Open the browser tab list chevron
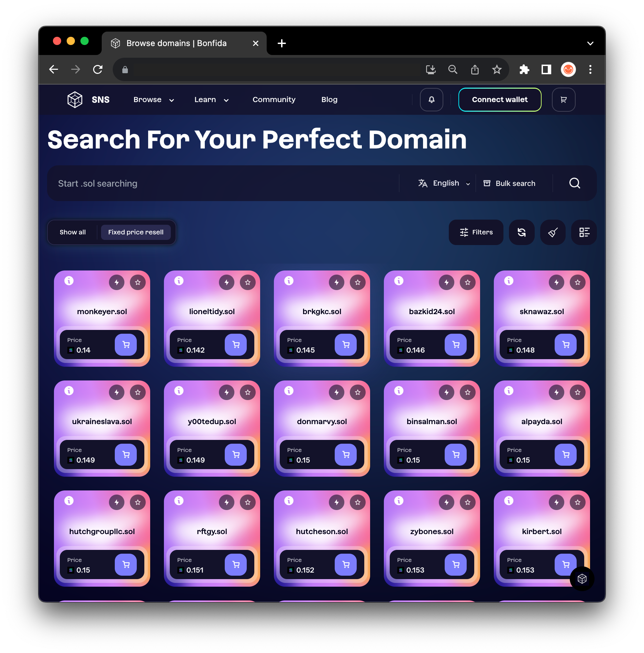This screenshot has width=644, height=653. point(590,44)
